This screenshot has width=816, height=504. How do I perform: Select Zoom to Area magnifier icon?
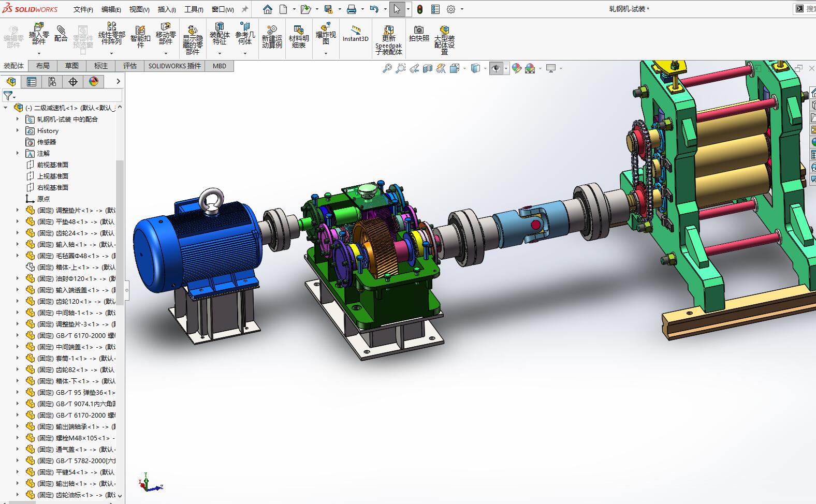[x=400, y=68]
